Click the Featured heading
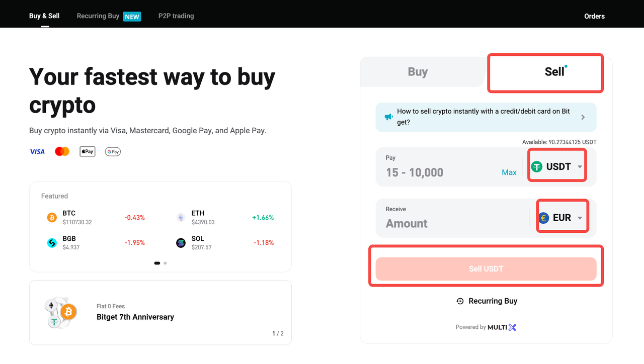 point(54,196)
